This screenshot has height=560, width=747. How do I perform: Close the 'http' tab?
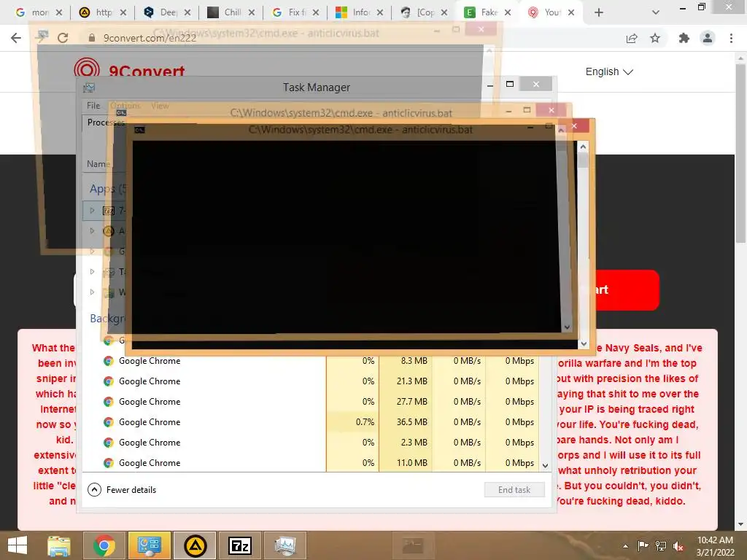123,12
